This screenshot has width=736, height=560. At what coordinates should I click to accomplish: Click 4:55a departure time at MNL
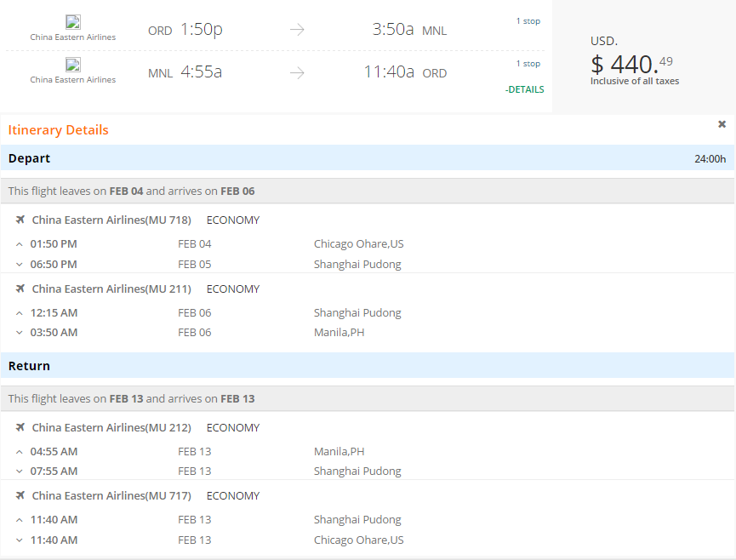(x=202, y=71)
